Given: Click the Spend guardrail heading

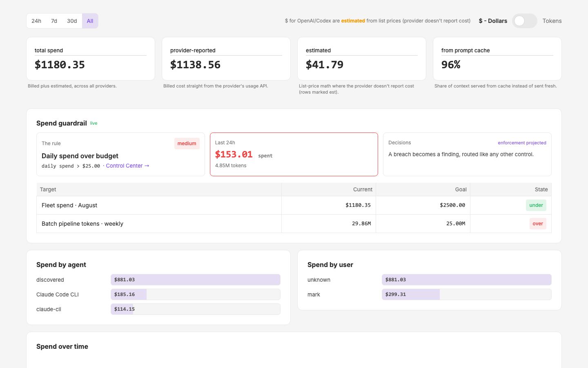Looking at the screenshot, I should pos(62,123).
